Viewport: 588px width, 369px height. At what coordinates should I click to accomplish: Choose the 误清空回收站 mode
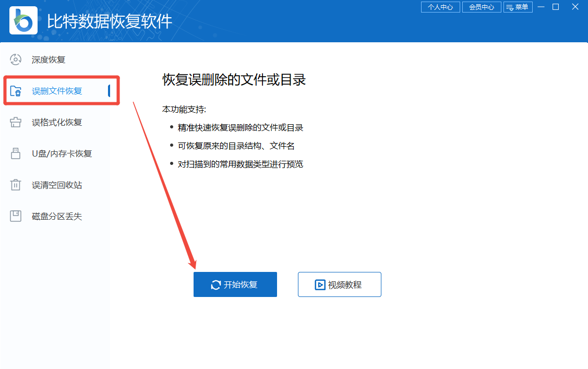(57, 185)
